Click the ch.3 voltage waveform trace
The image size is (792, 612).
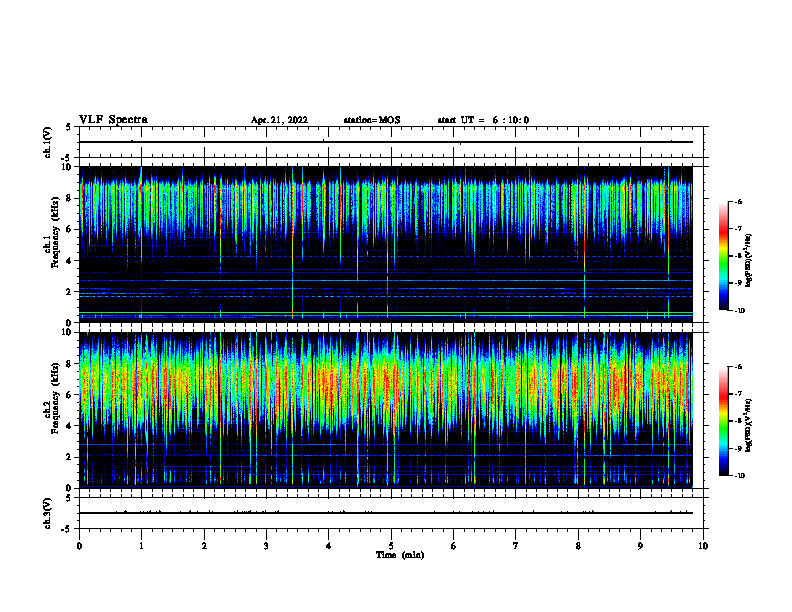click(386, 513)
